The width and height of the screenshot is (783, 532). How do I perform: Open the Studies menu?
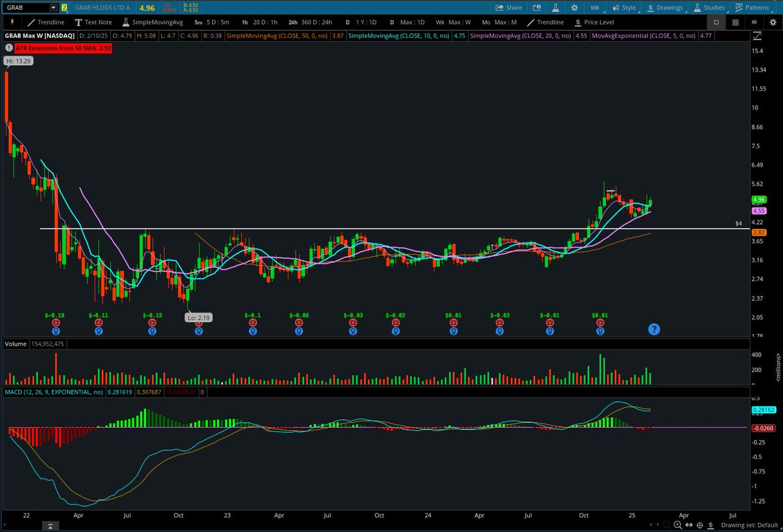point(709,8)
